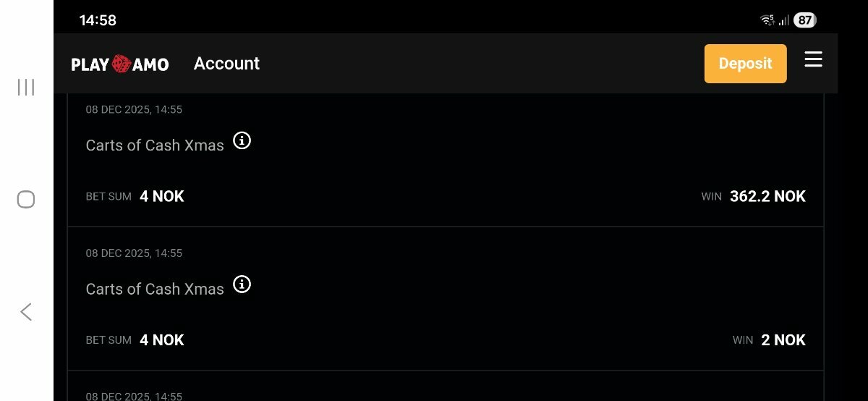Tap the mobile signal strength icon
Screen dimensions: 868x401
coord(784,20)
